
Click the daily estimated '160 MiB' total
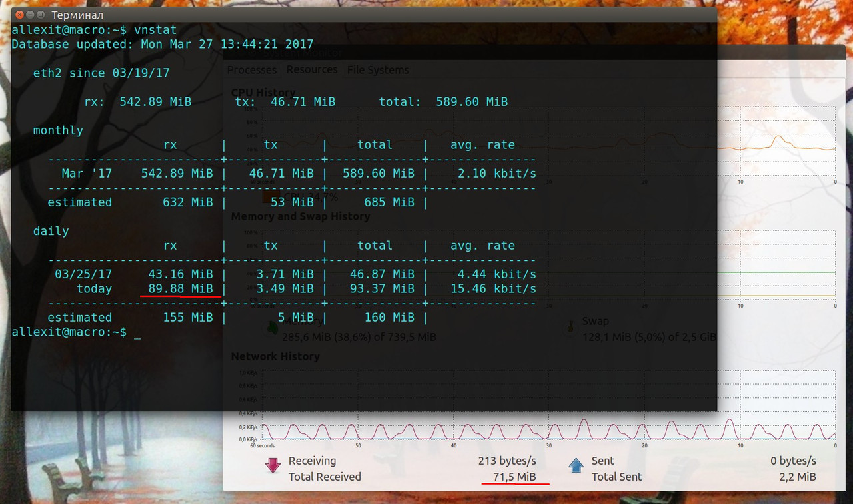coord(389,318)
